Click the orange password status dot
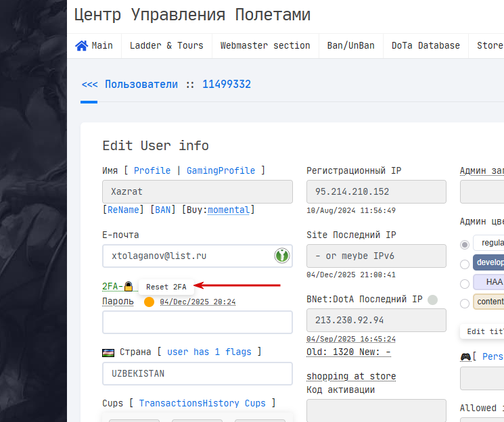The image size is (504, 422). pyautogui.click(x=149, y=302)
